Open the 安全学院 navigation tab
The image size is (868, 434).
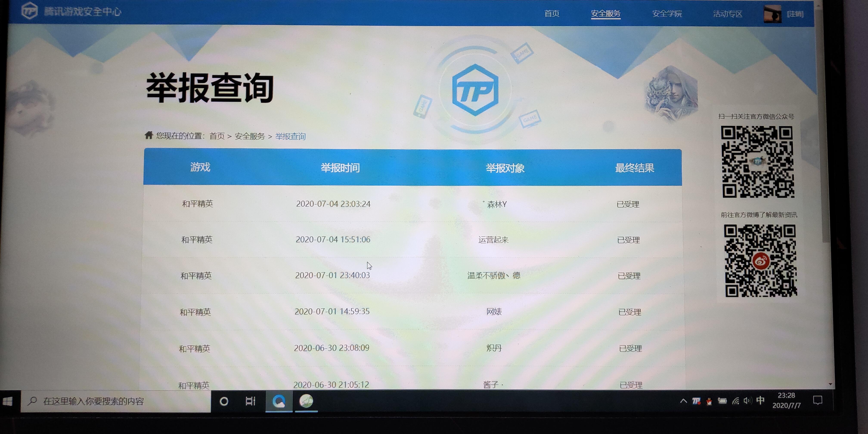point(667,14)
